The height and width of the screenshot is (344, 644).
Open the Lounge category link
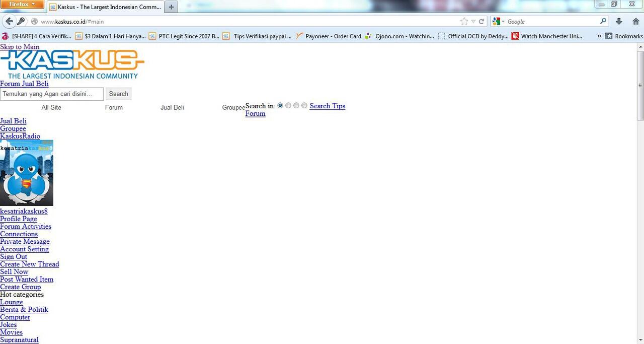click(12, 302)
